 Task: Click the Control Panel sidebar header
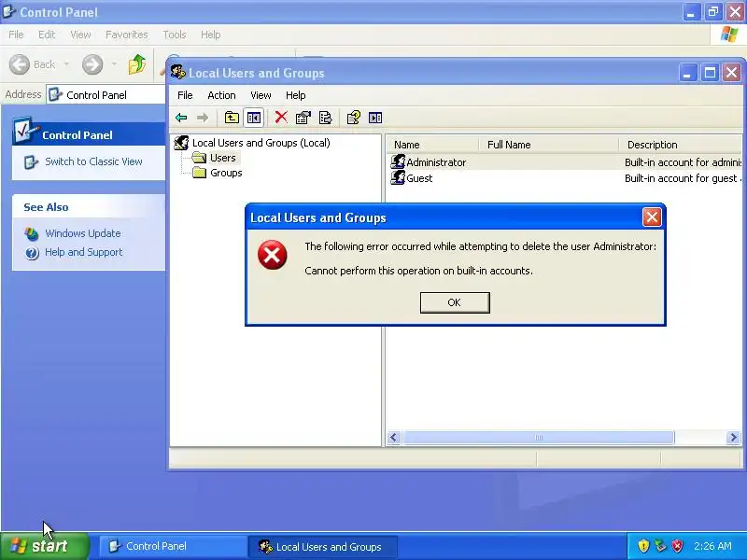(x=89, y=134)
